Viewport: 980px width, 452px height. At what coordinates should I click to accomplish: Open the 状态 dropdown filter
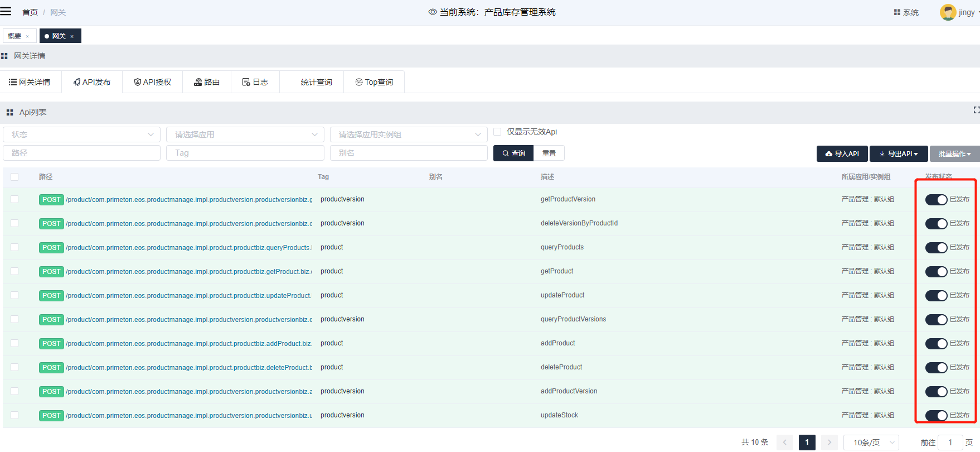81,134
